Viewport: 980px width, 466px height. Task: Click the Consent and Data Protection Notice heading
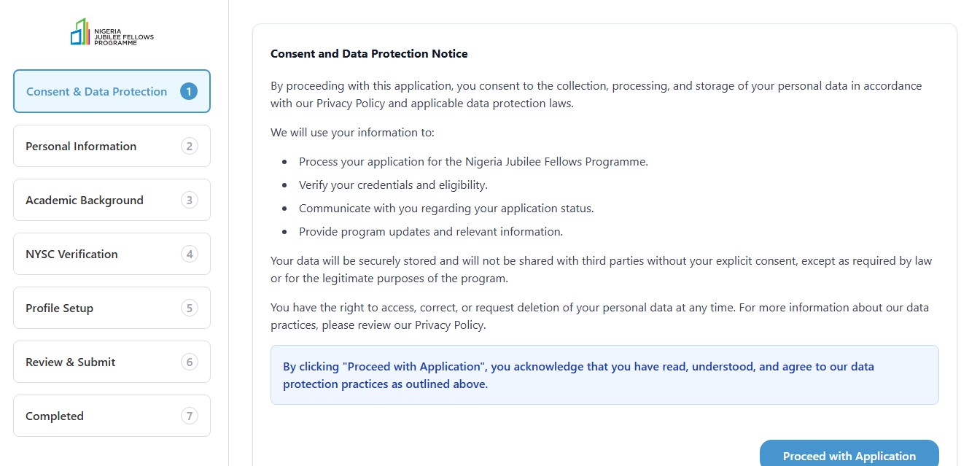[369, 54]
